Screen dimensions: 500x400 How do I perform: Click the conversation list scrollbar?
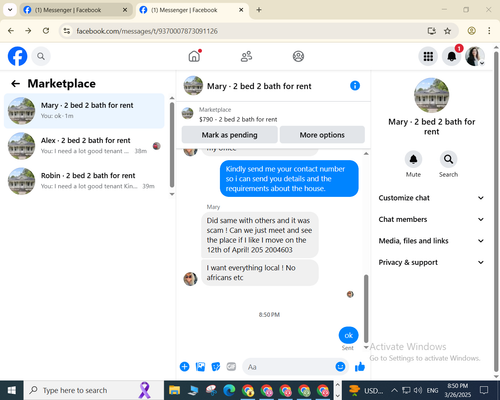[x=172, y=145]
